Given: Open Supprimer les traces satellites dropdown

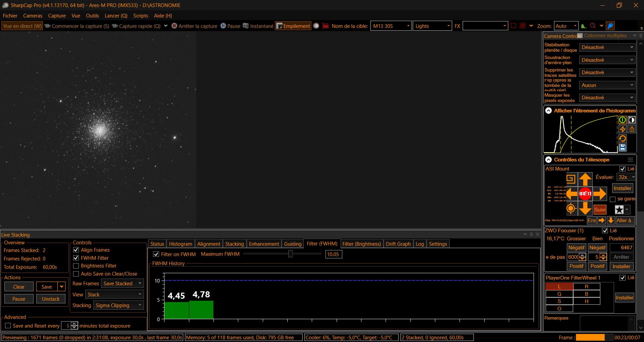Looking at the screenshot, I should click(607, 72).
